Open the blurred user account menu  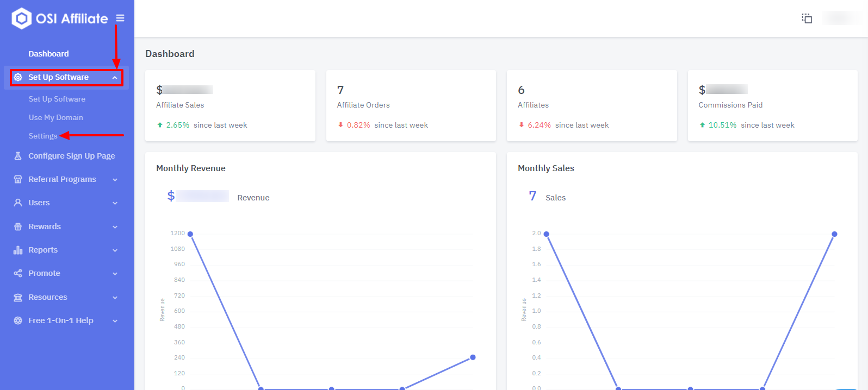pyautogui.click(x=841, y=18)
